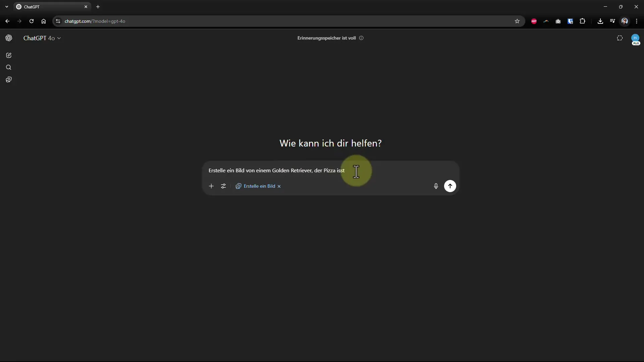
Task: Select the ChatGPT browser tab
Action: pos(52,7)
